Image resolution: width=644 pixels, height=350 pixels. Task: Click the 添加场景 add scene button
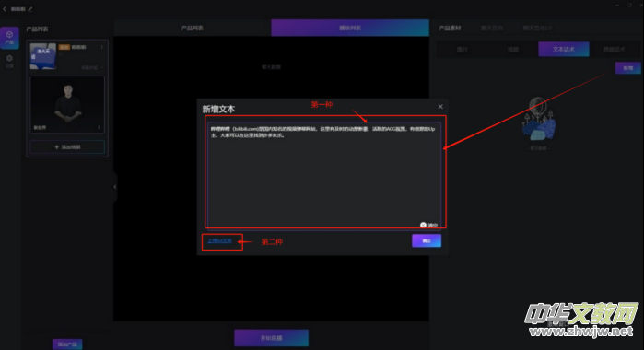point(67,146)
